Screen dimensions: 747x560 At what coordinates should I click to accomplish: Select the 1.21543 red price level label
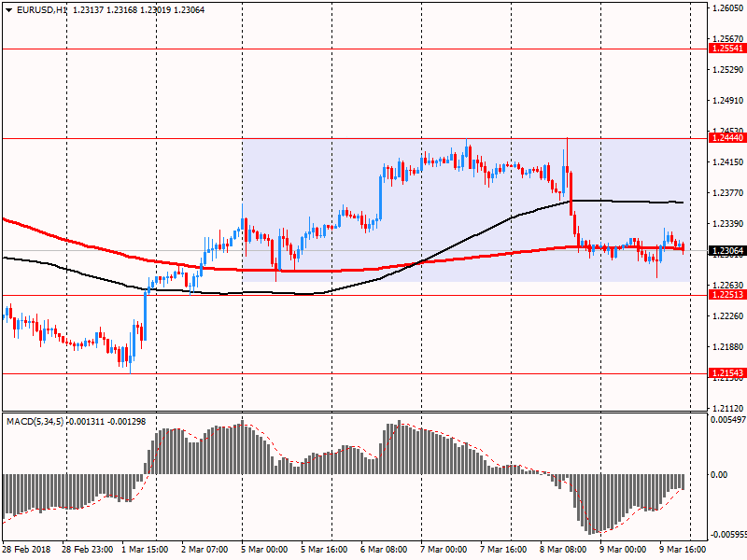727,373
